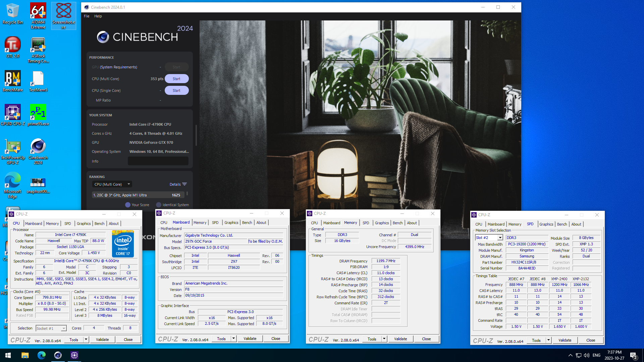
Task: Open Windows Start menu
Action: click(8, 355)
